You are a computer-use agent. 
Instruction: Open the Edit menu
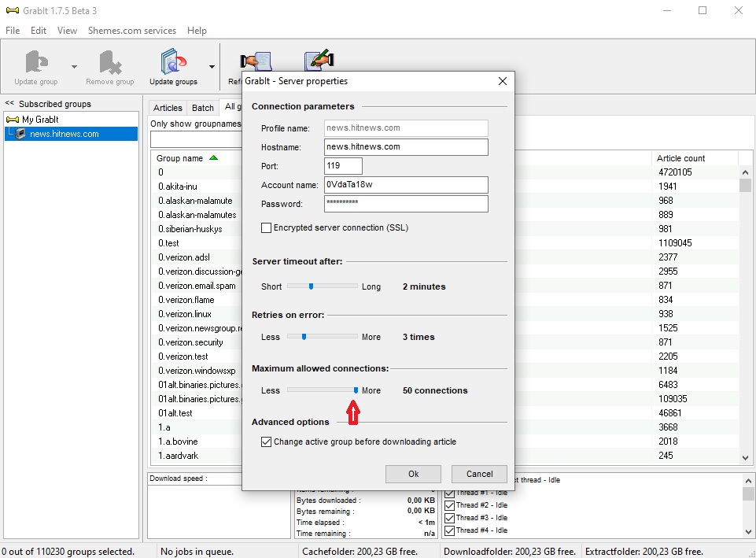tap(39, 31)
